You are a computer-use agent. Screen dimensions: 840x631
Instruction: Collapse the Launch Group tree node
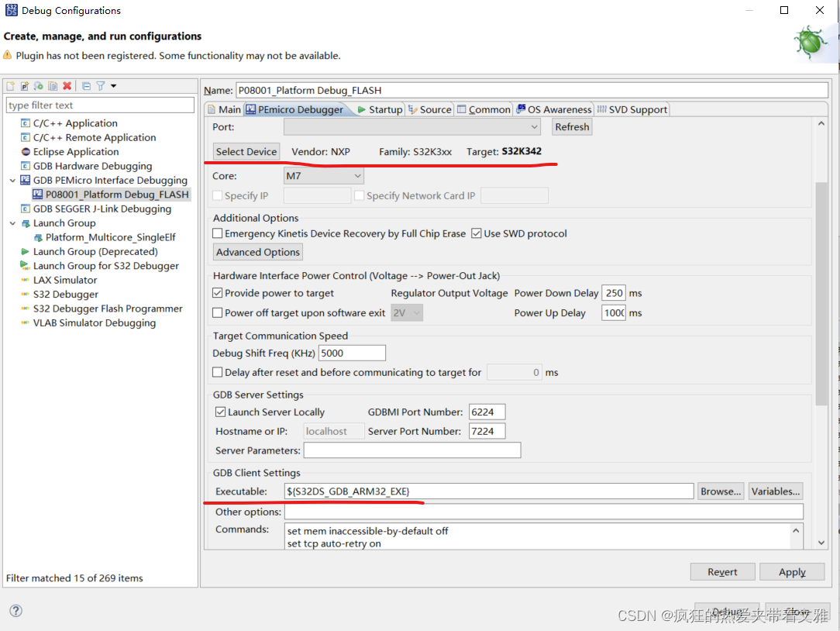12,223
